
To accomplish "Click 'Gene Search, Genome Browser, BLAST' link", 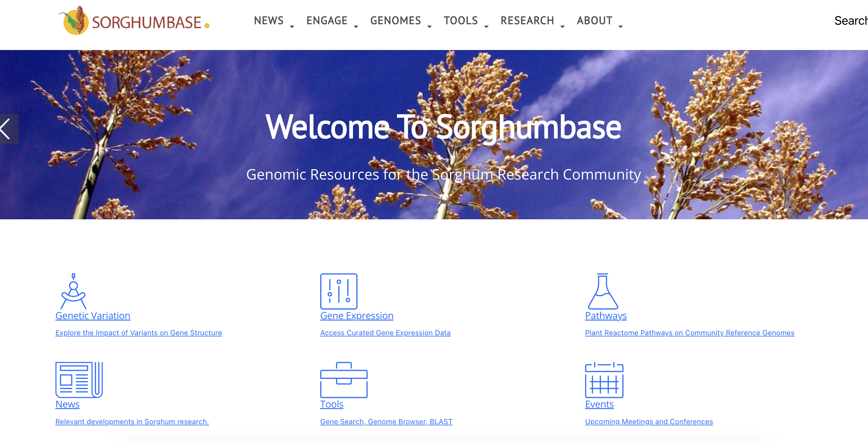I will 386,421.
